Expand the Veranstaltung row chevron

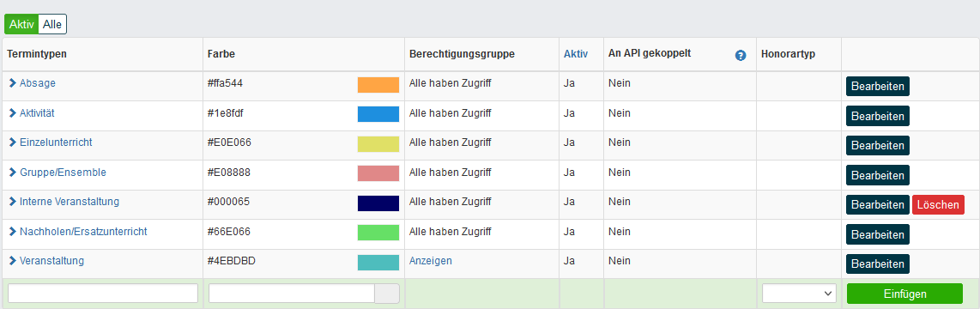[12, 260]
